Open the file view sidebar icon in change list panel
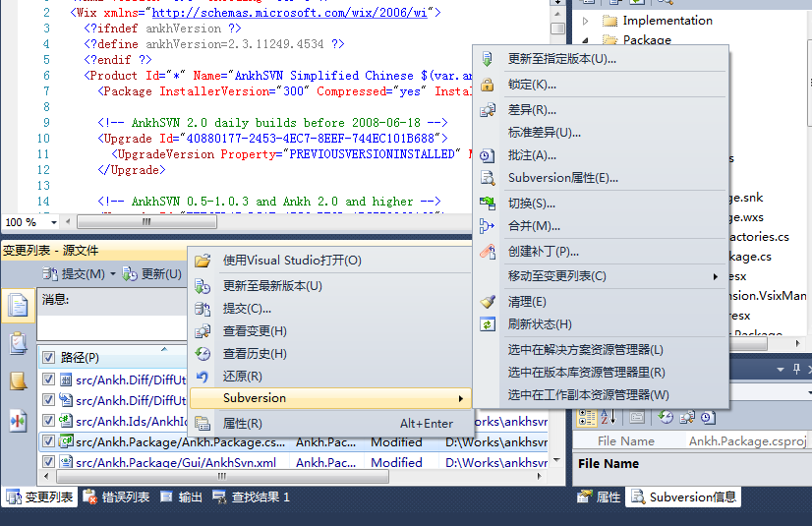This screenshot has height=526, width=812. click(18, 305)
